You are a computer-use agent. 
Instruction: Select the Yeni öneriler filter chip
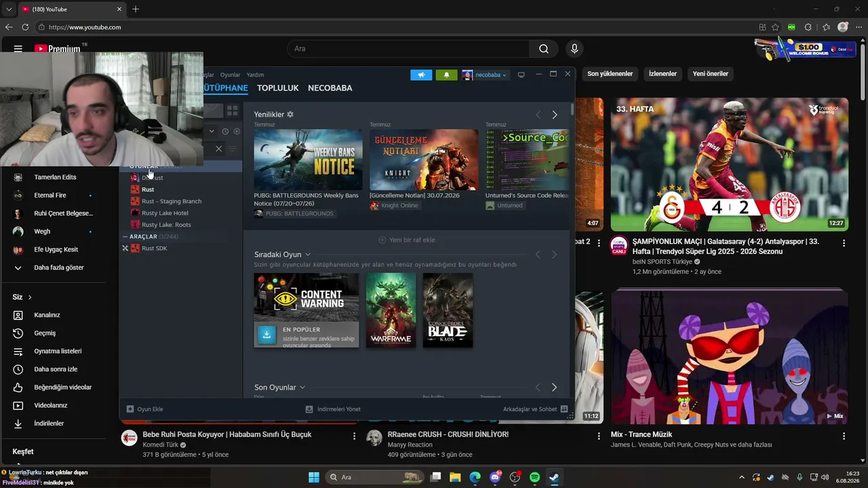pos(711,74)
